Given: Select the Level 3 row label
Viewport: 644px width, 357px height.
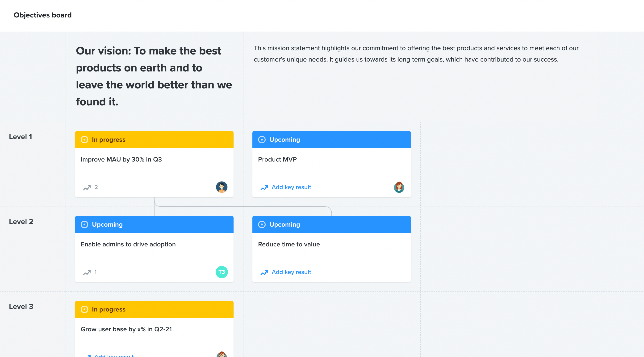Looking at the screenshot, I should point(21,307).
